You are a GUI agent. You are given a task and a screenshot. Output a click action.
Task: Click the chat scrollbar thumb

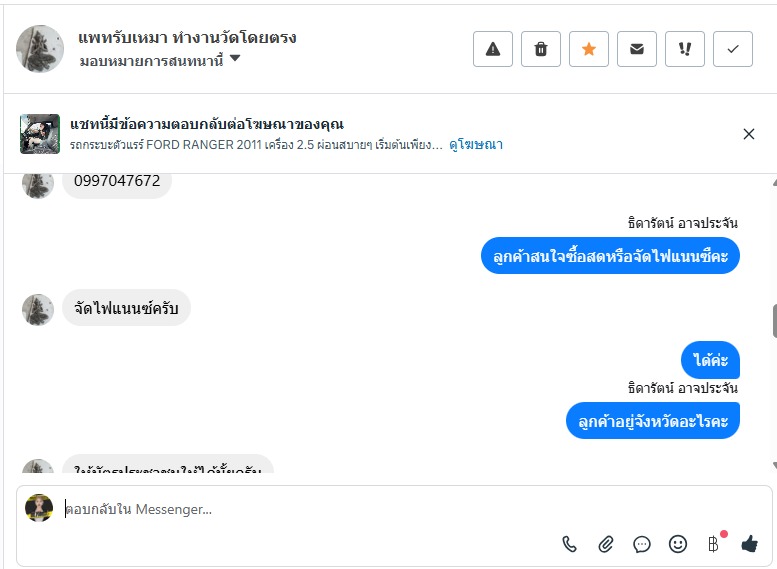point(774,320)
